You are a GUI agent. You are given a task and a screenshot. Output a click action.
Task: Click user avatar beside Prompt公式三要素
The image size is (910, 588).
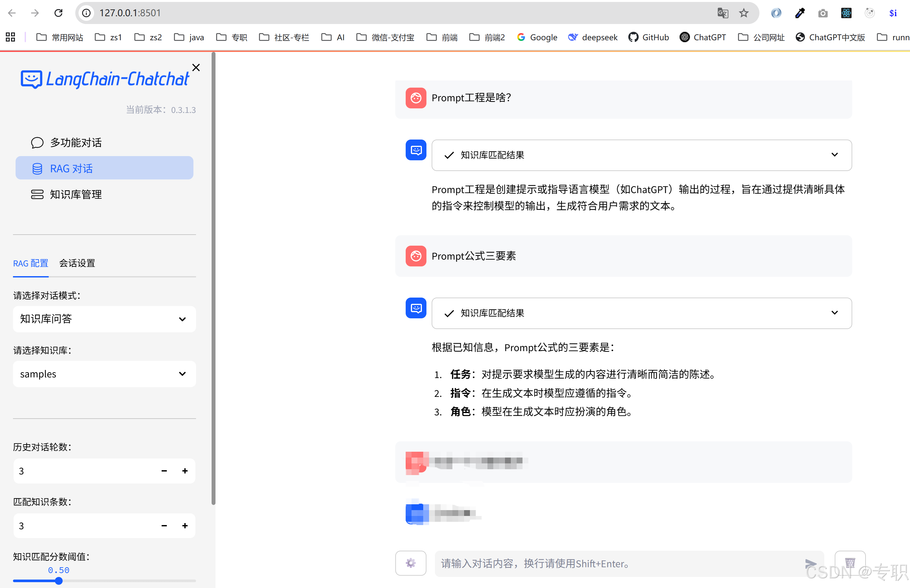coord(416,256)
